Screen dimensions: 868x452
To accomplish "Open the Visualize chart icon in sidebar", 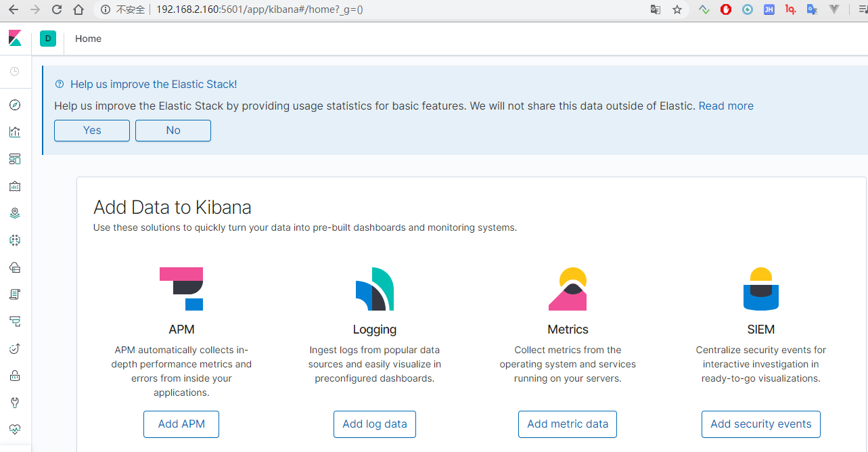I will point(15,132).
